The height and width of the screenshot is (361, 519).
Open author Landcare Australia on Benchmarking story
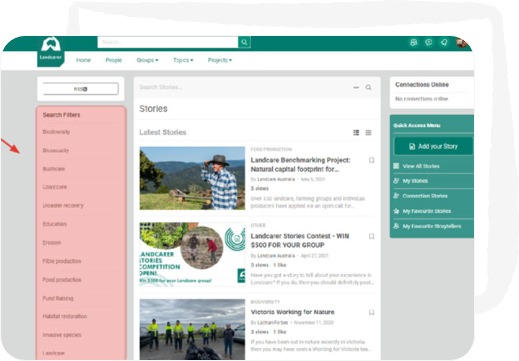pyautogui.click(x=276, y=179)
